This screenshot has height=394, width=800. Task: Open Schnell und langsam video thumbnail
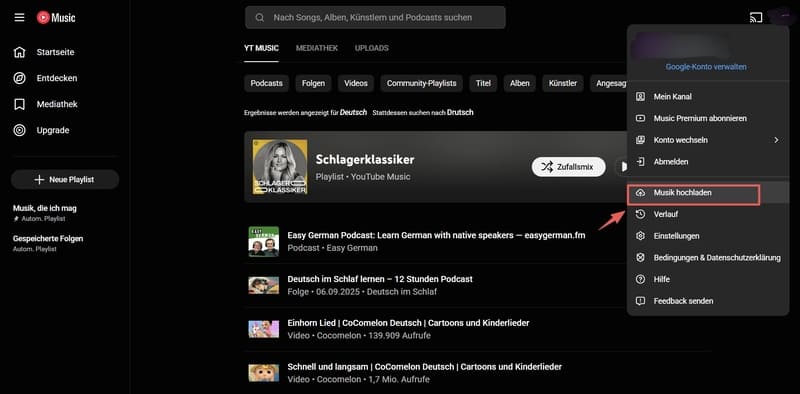click(264, 373)
